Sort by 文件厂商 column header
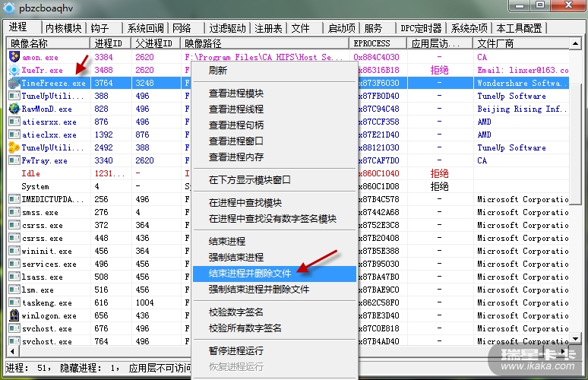 pyautogui.click(x=520, y=43)
